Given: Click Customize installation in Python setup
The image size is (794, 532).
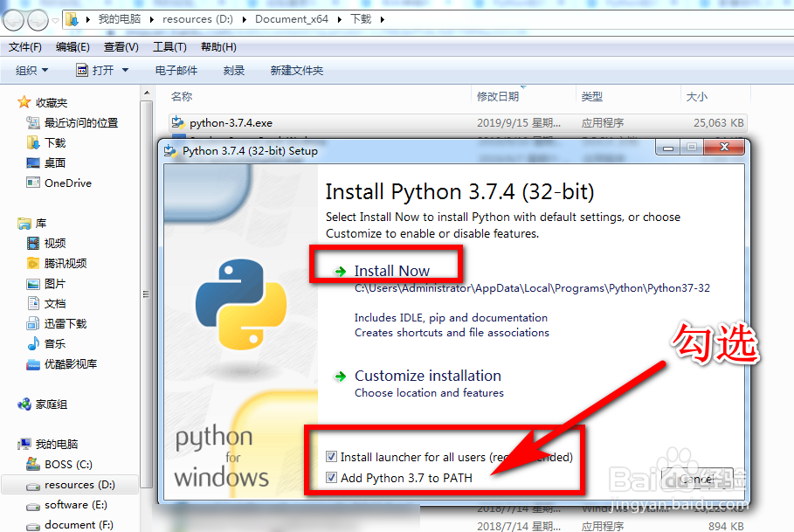Looking at the screenshot, I should click(x=428, y=376).
